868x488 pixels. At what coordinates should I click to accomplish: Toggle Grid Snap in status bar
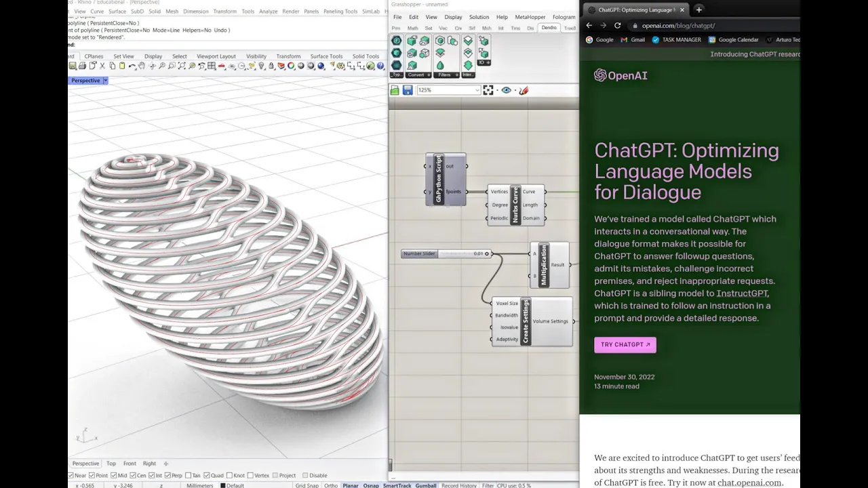coord(307,485)
